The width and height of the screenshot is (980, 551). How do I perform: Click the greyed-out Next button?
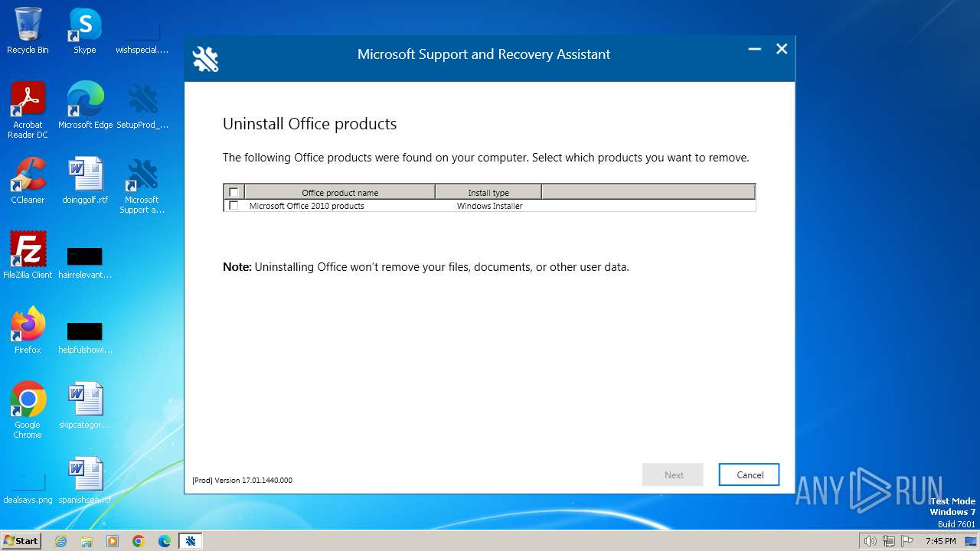point(673,474)
